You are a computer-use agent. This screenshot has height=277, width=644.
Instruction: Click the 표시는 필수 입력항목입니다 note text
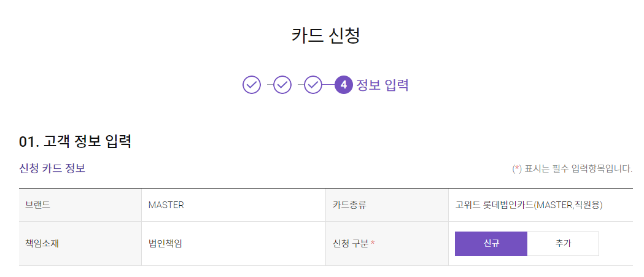pos(578,168)
